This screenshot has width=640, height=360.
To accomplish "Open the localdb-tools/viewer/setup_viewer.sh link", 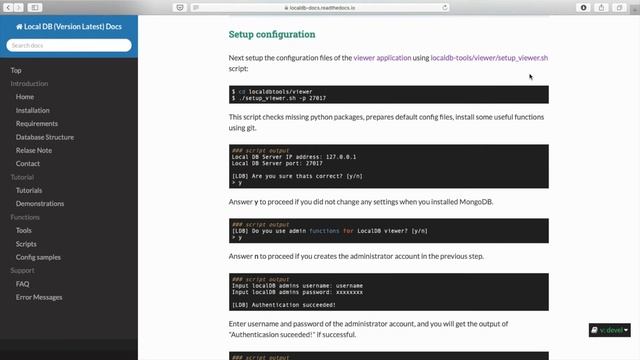I will click(489, 58).
